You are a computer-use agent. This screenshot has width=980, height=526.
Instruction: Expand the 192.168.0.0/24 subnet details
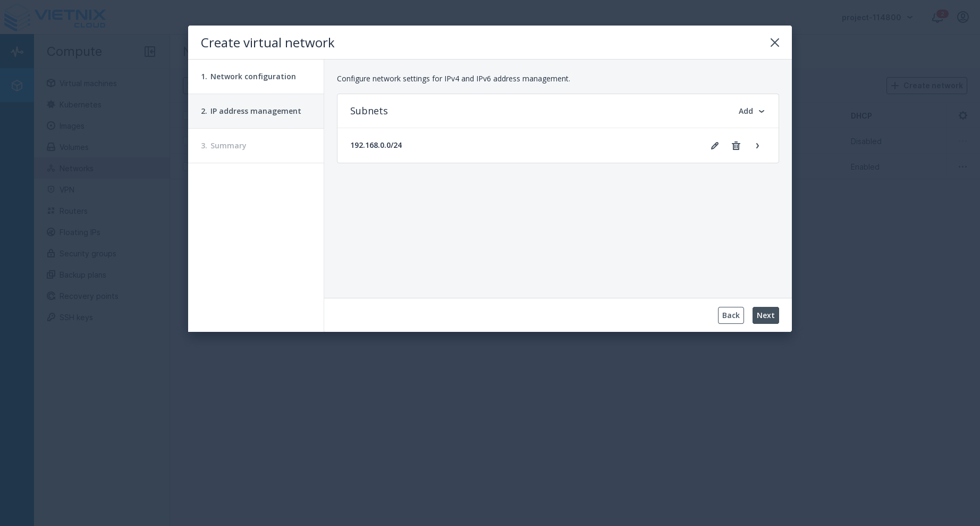pos(757,146)
